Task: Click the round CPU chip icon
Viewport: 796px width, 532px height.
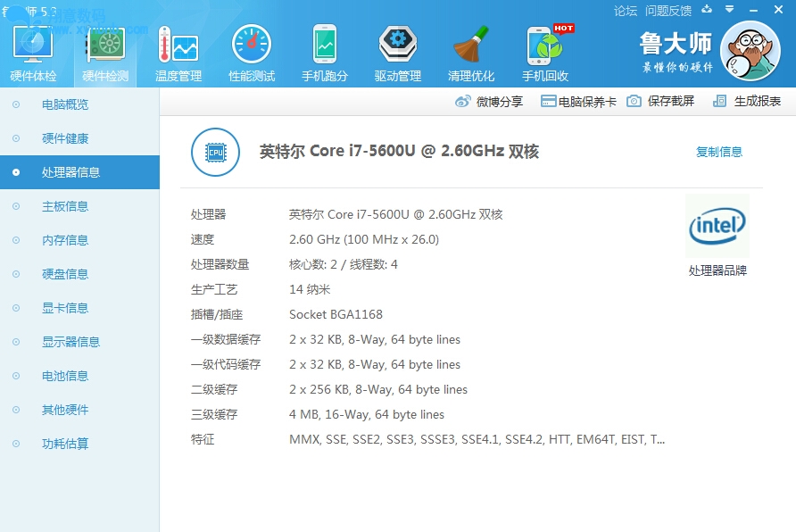Action: coord(215,152)
